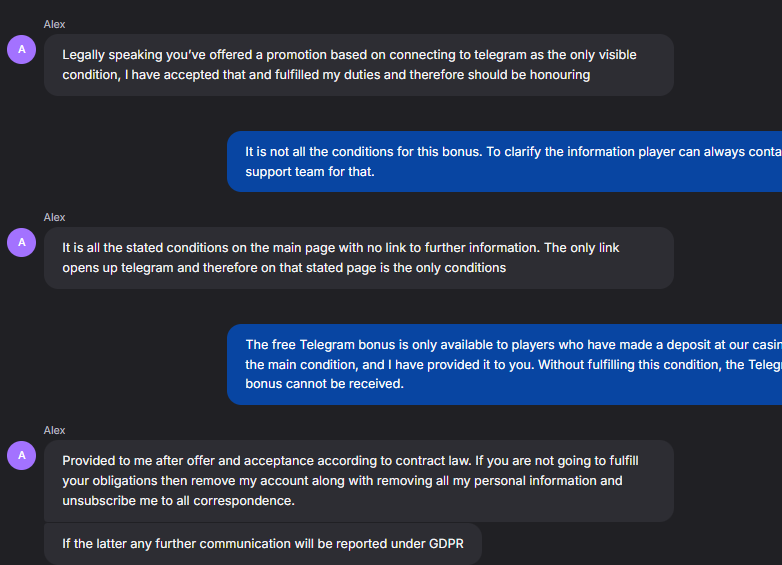Viewport: 782px width, 565px height.
Task: Click the word "honouring" in the first message
Action: click(x=559, y=75)
